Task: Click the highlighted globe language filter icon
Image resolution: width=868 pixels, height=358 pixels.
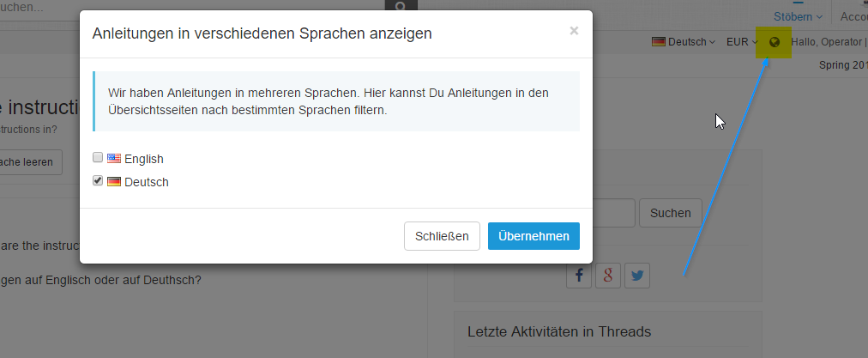Action: [x=775, y=42]
